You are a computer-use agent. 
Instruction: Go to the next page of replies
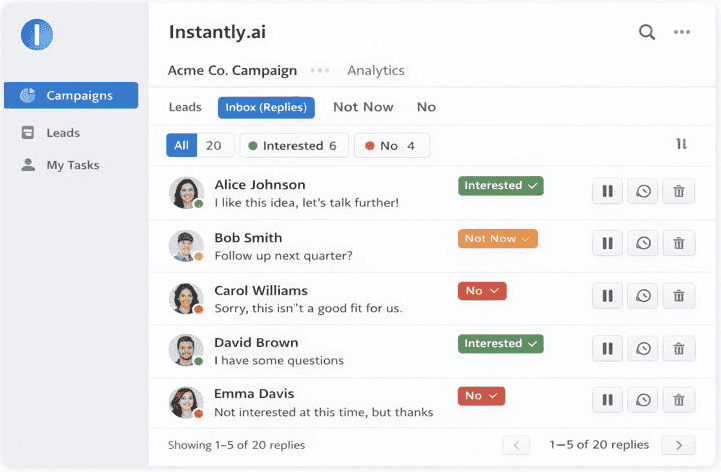point(678,445)
